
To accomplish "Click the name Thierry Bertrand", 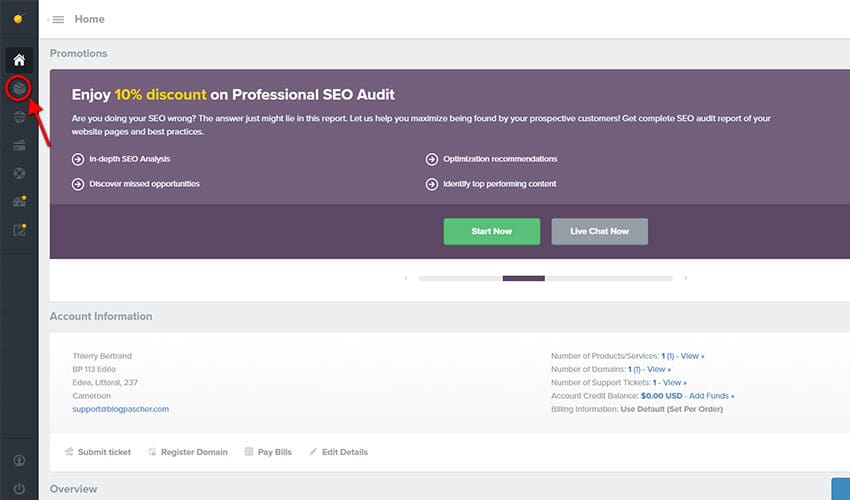I will (102, 356).
